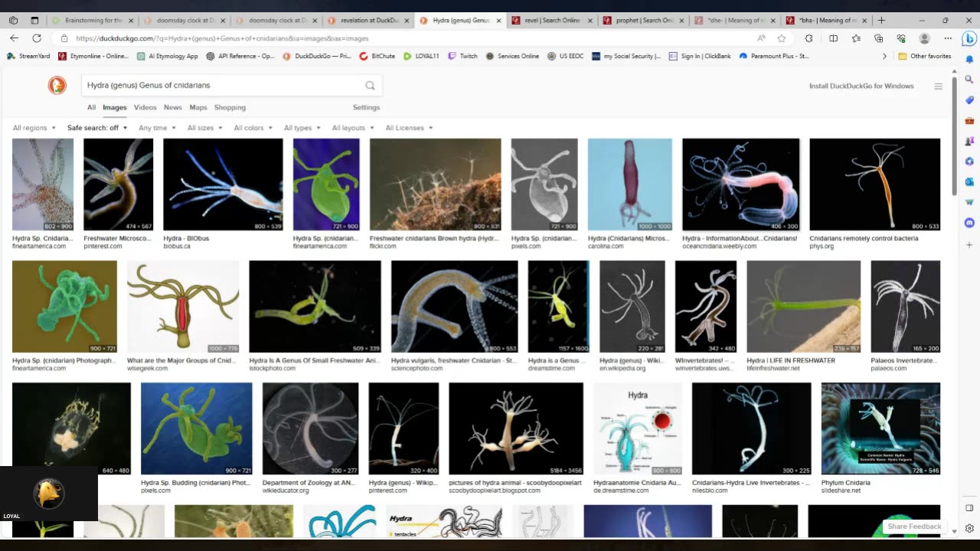Image resolution: width=980 pixels, height=551 pixels.
Task: Switch to the Shopping results tab
Action: pos(230,108)
